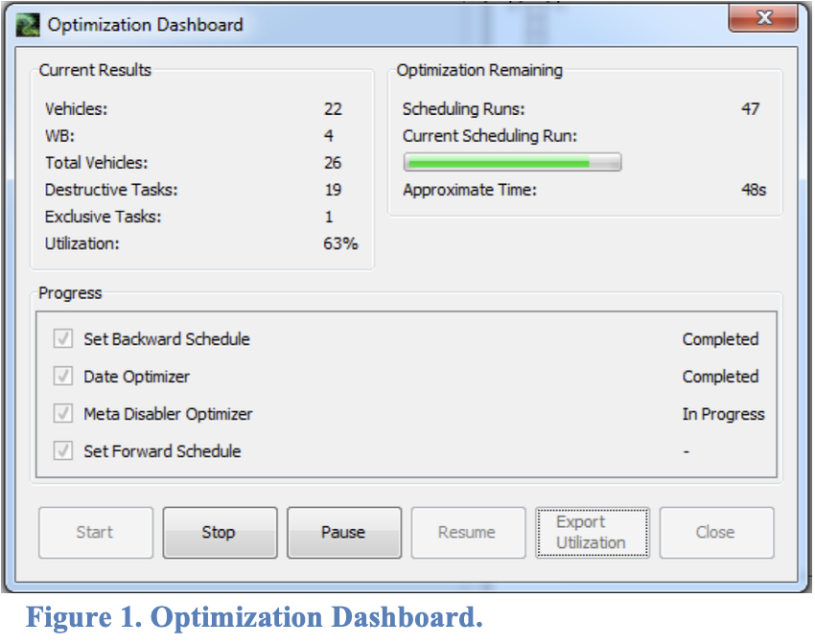Click the Scheduling Runs count of 47
This screenshot has height=644, width=815.
(x=750, y=109)
